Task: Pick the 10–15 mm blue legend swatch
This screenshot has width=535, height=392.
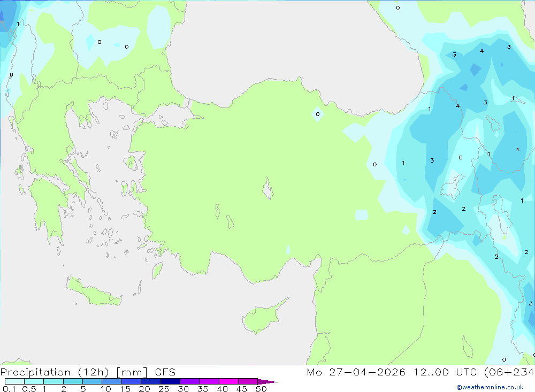Action: point(112,381)
